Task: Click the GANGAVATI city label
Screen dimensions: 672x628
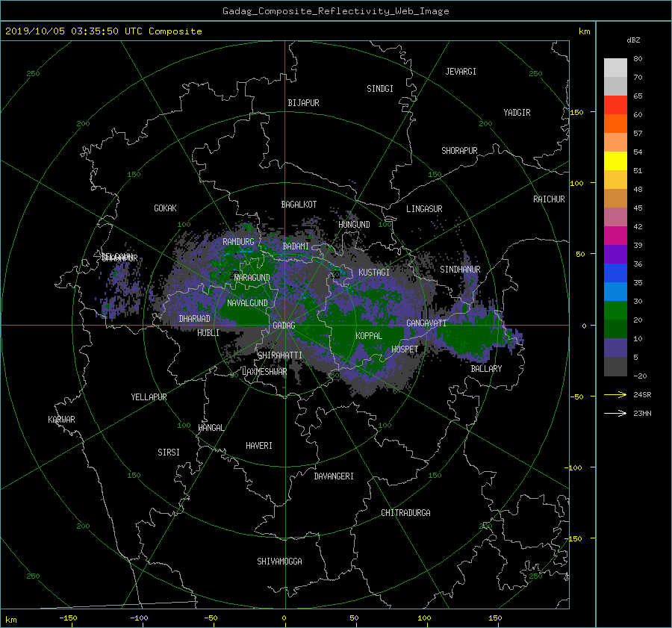Action: click(x=426, y=323)
